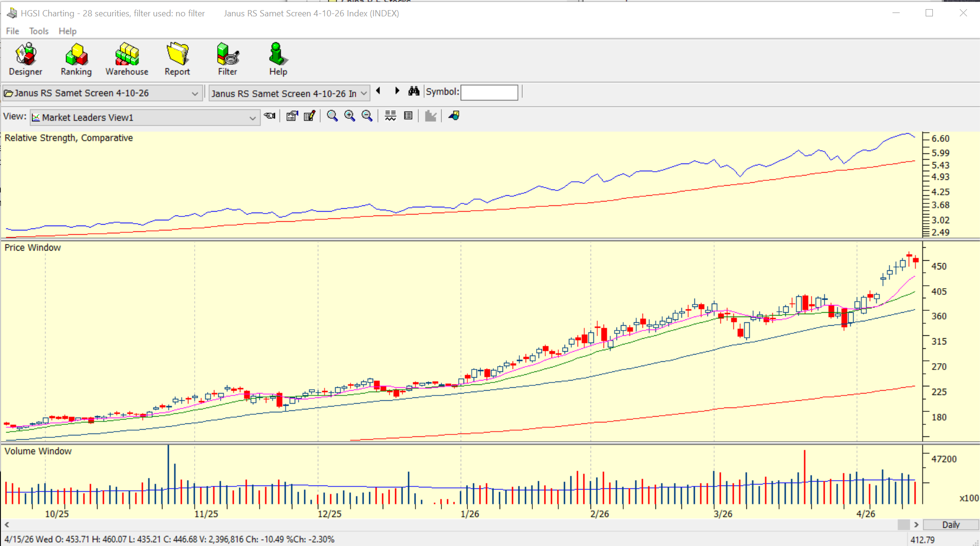
Task: Go to next security arrow
Action: 397,91
